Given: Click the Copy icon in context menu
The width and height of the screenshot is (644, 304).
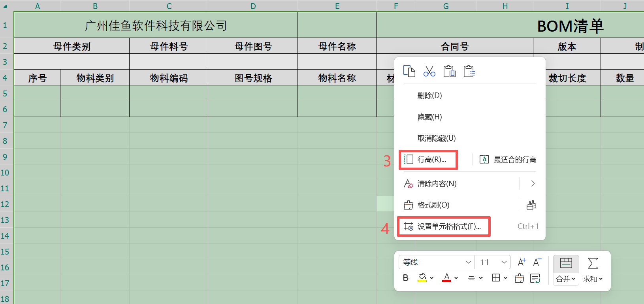Looking at the screenshot, I should click(x=409, y=71).
